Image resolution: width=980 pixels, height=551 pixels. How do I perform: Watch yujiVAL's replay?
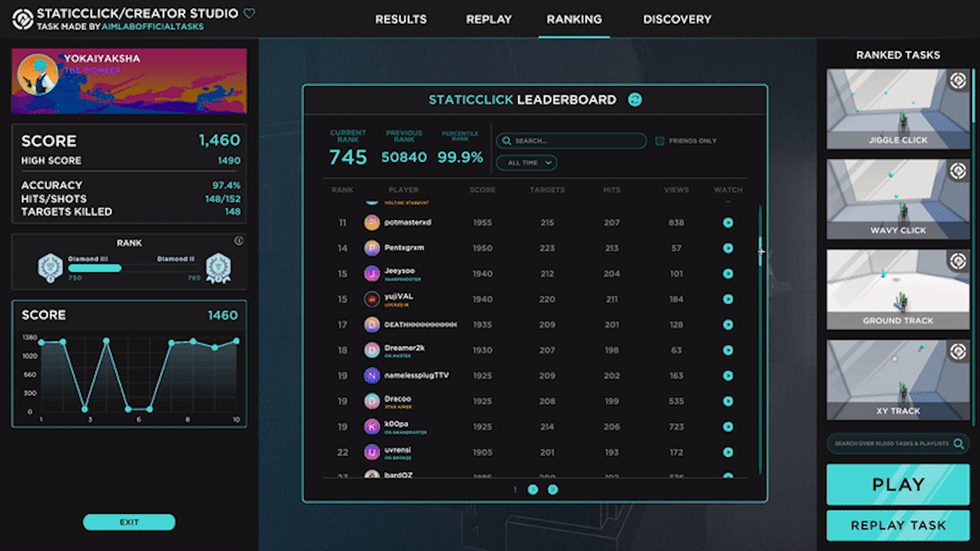click(x=728, y=299)
